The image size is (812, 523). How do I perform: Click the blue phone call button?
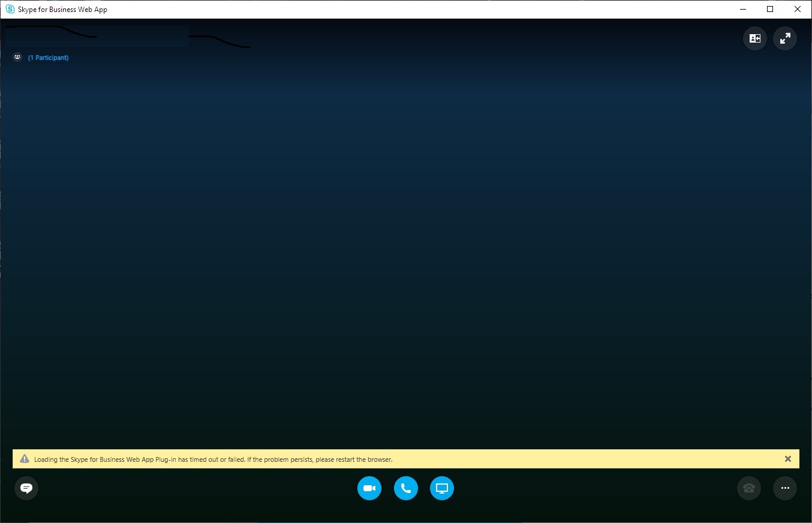(x=406, y=488)
